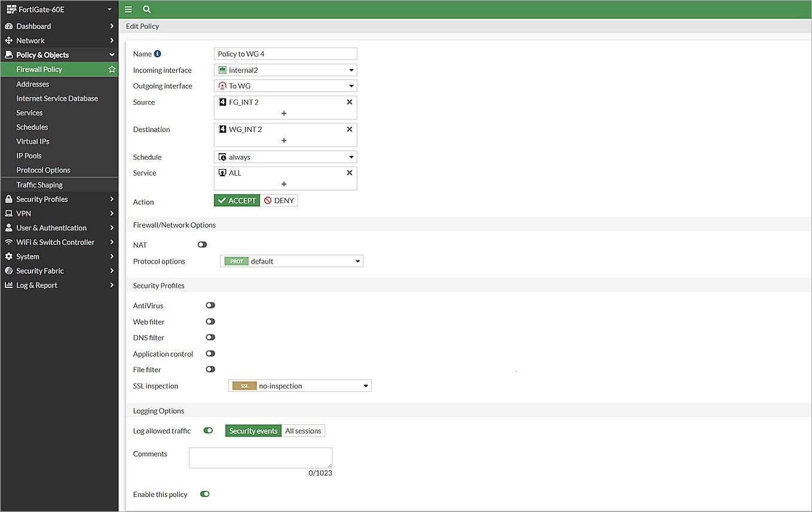Click inside the Comments text box

click(x=260, y=457)
